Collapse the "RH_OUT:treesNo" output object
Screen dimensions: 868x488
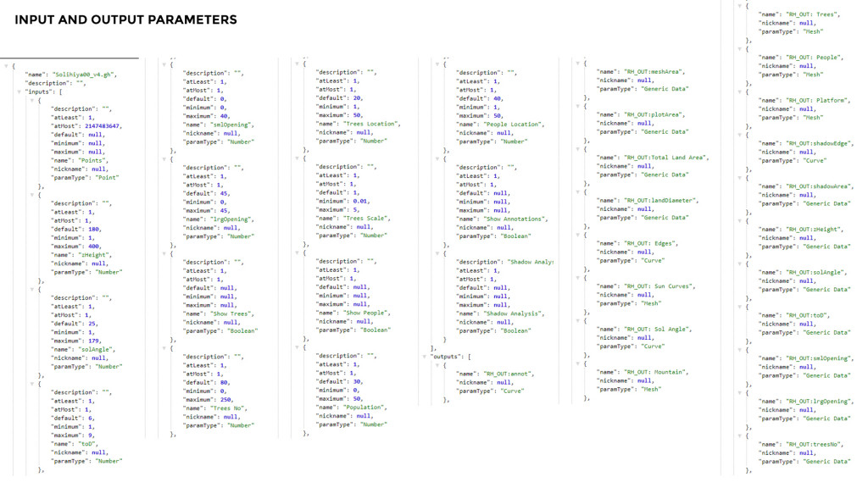click(x=738, y=435)
